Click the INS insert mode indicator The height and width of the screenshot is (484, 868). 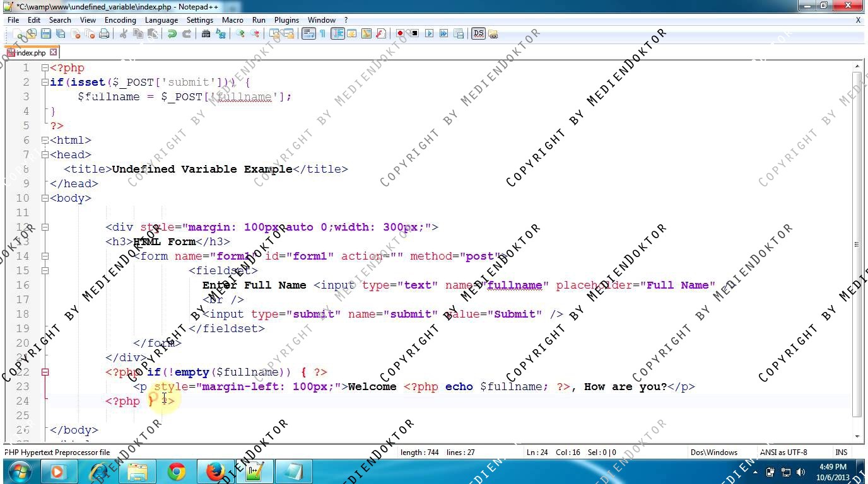click(x=841, y=452)
